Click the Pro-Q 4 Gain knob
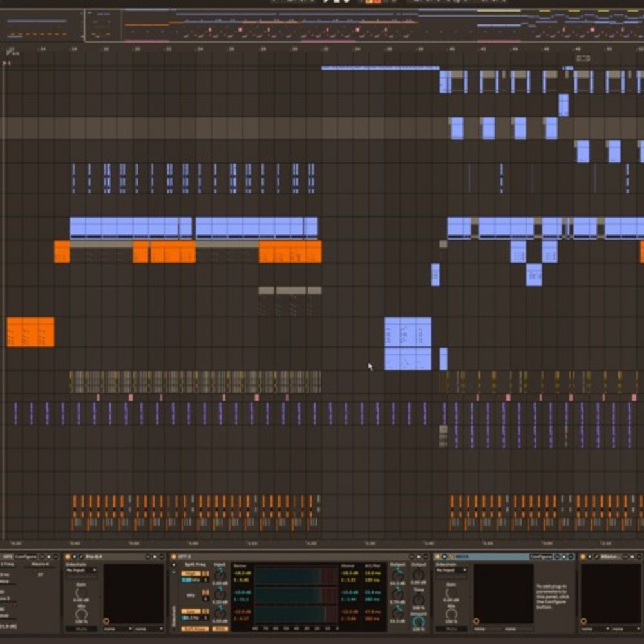 80,592
